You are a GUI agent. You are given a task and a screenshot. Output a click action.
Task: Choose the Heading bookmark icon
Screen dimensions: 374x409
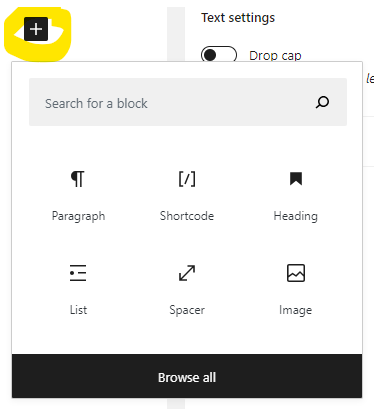[x=296, y=178]
